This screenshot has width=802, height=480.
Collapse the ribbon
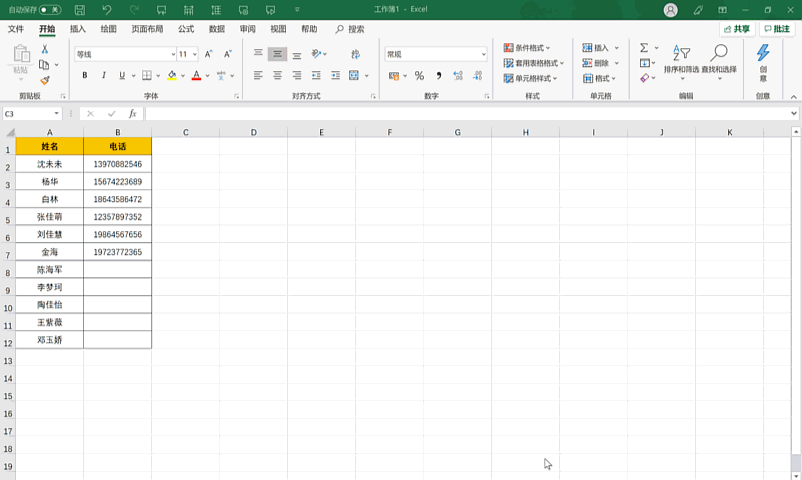[793, 96]
